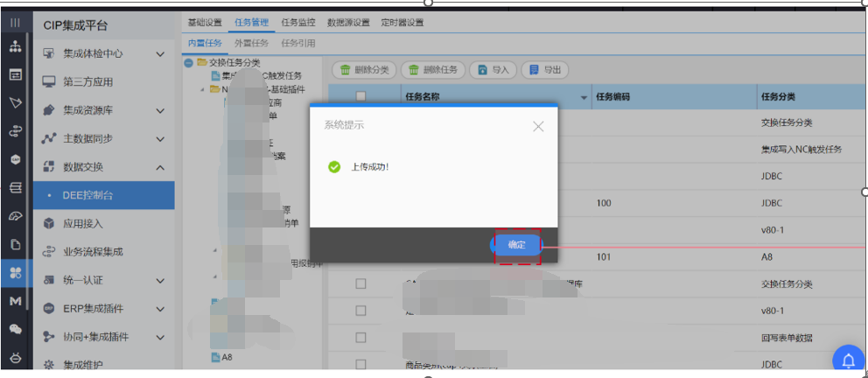Switch to the 定时器设置 tab

[x=402, y=23]
